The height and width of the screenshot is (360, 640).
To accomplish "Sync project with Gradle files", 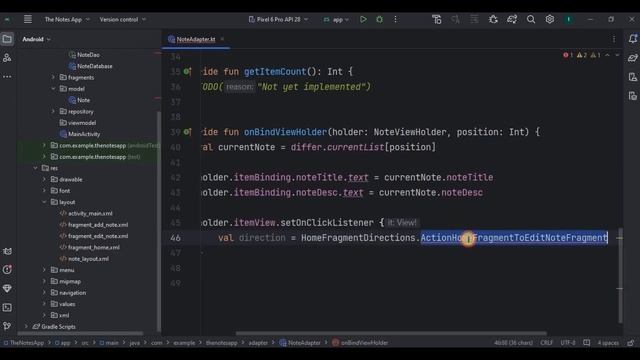I will 512,19.
